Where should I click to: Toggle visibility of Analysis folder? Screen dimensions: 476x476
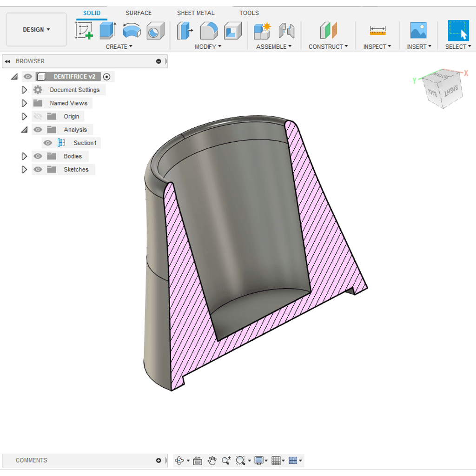(38, 130)
